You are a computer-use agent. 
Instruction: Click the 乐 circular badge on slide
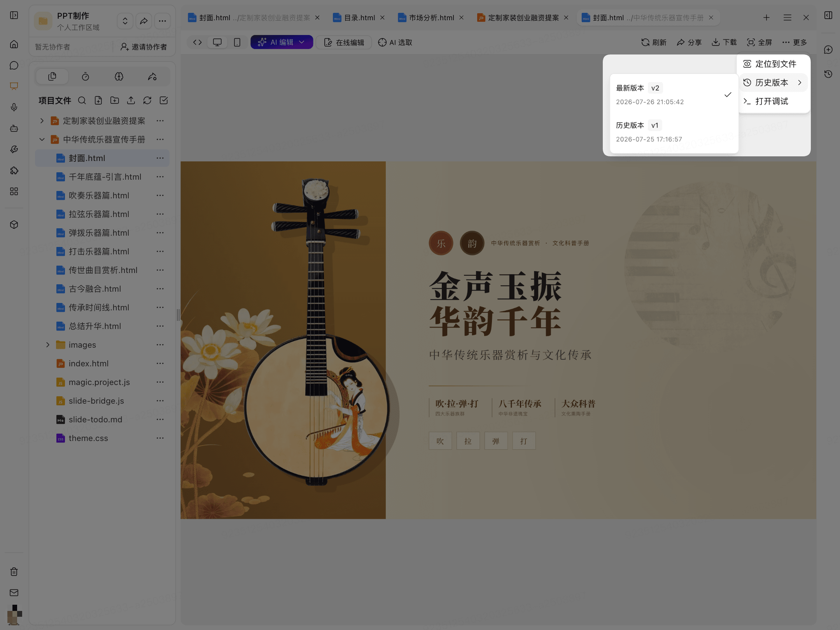coord(441,243)
